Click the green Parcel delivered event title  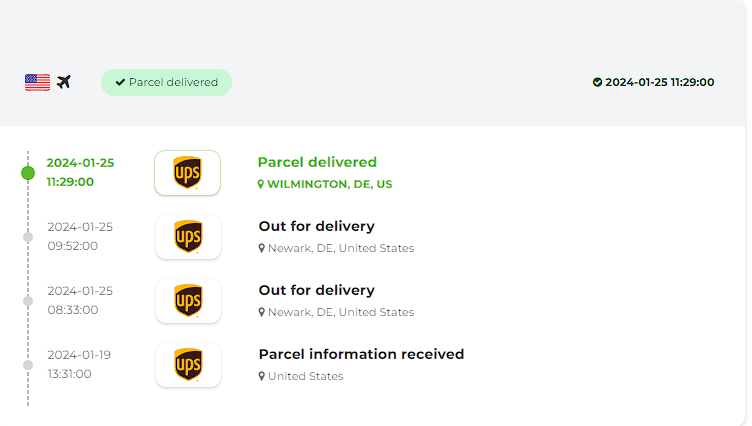pos(317,162)
